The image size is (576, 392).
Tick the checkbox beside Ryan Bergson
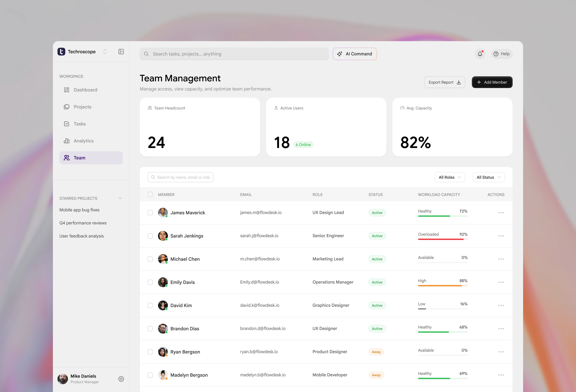[x=150, y=352]
